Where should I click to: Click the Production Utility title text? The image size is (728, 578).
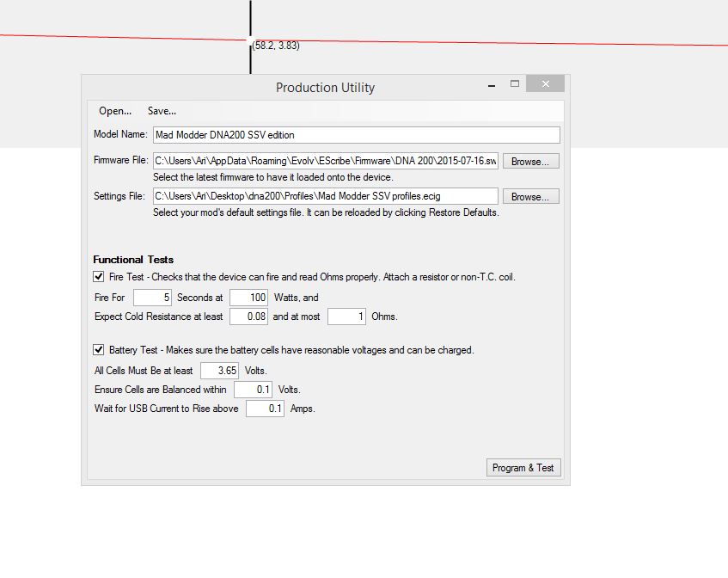(x=325, y=88)
